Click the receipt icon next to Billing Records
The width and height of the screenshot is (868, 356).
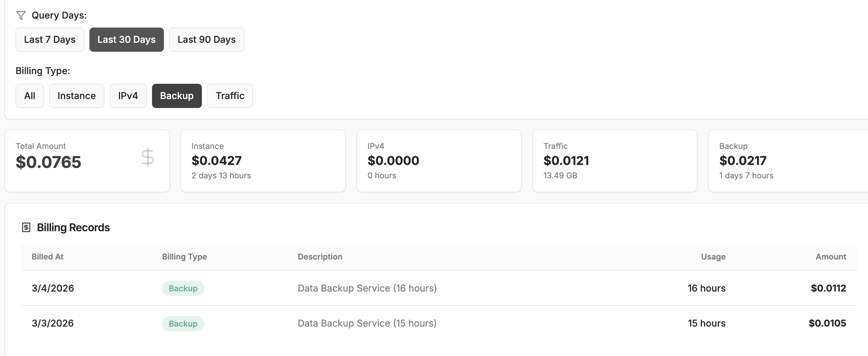[x=26, y=227]
